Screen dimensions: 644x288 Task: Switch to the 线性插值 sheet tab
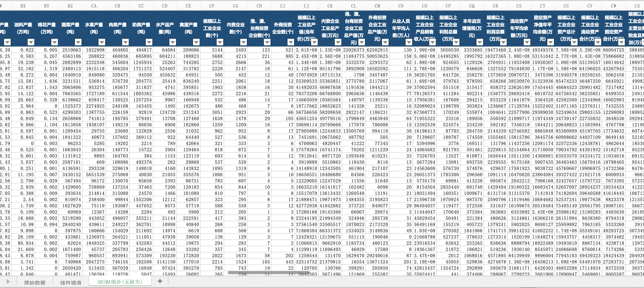[71, 282]
